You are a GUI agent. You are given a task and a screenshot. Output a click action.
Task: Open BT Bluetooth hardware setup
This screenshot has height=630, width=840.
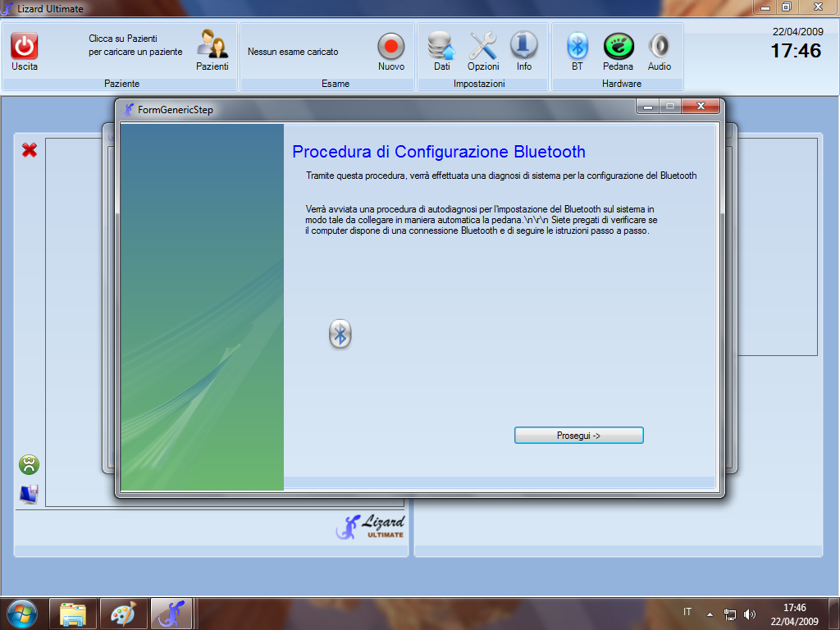[x=577, y=46]
